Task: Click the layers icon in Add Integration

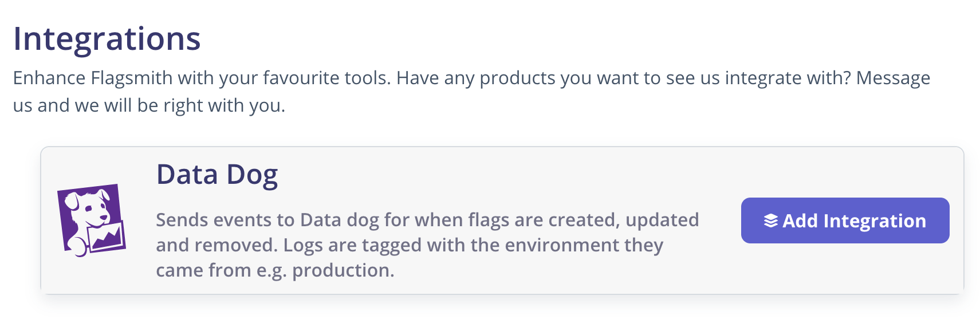Action: click(x=771, y=220)
